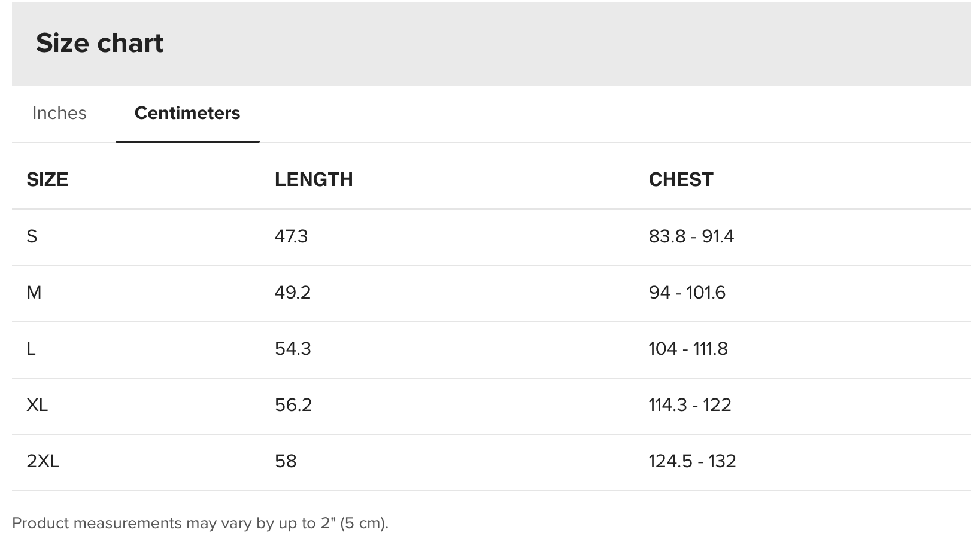Select the 2XL size row label
Screen dimensions: 971x560
(x=43, y=461)
